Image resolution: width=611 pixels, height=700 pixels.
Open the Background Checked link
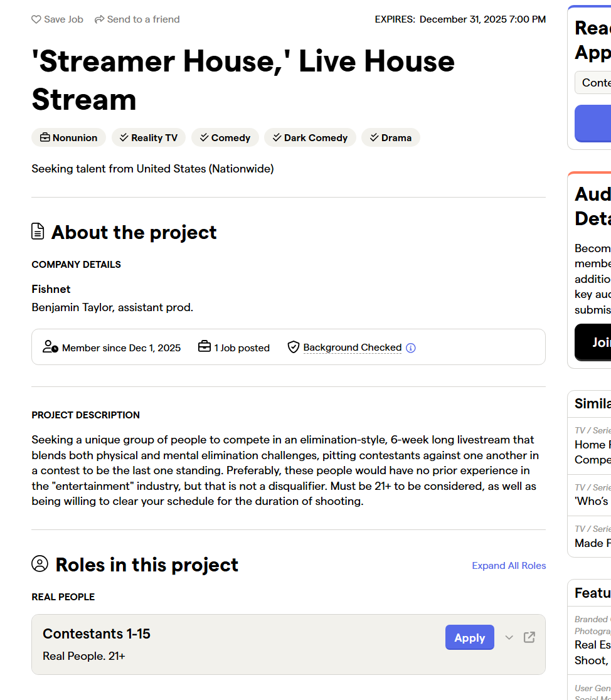click(x=353, y=347)
